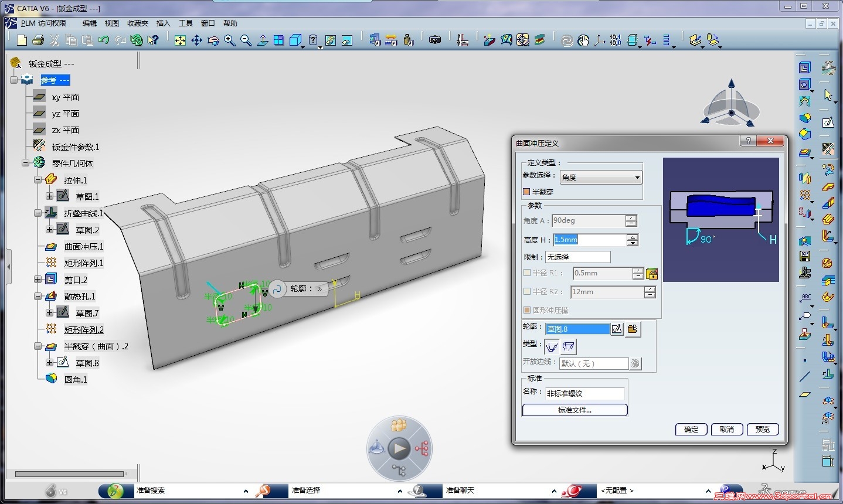Click the multi-view layout icon
Image resolution: width=843 pixels, height=504 pixels.
[279, 40]
